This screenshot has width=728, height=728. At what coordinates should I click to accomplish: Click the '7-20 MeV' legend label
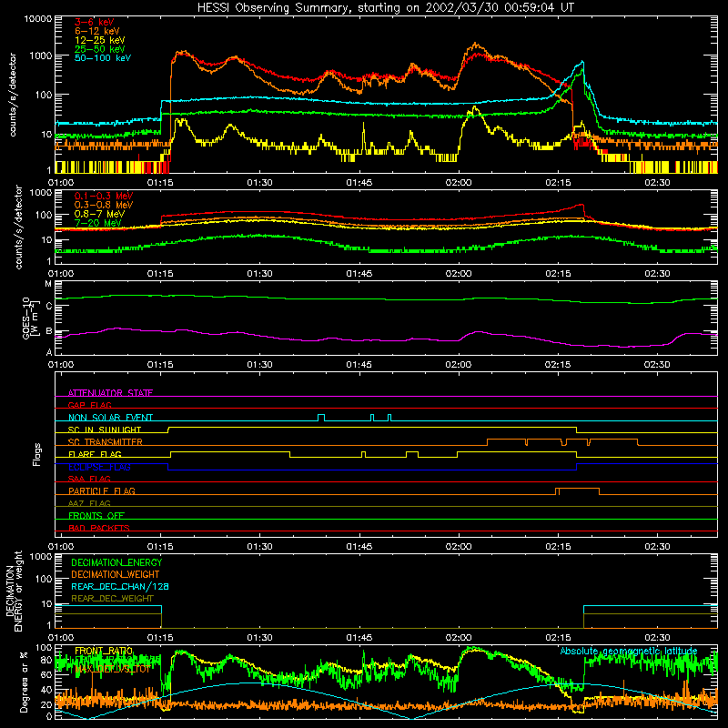pyautogui.click(x=98, y=223)
